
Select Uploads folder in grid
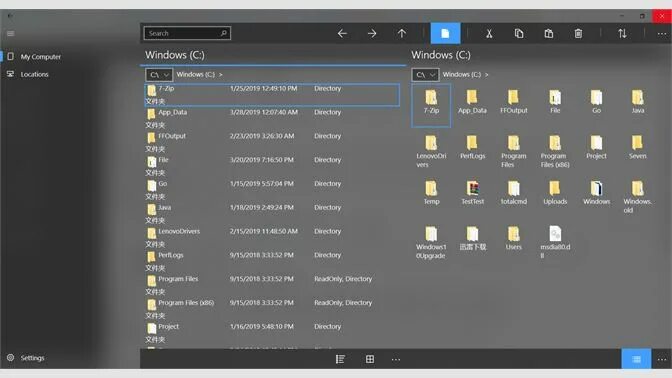[555, 193]
